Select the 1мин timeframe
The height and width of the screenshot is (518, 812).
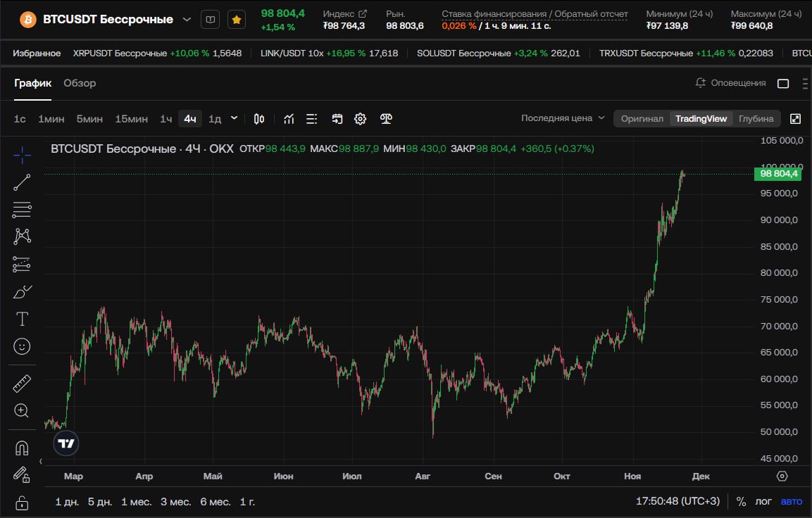[51, 119]
